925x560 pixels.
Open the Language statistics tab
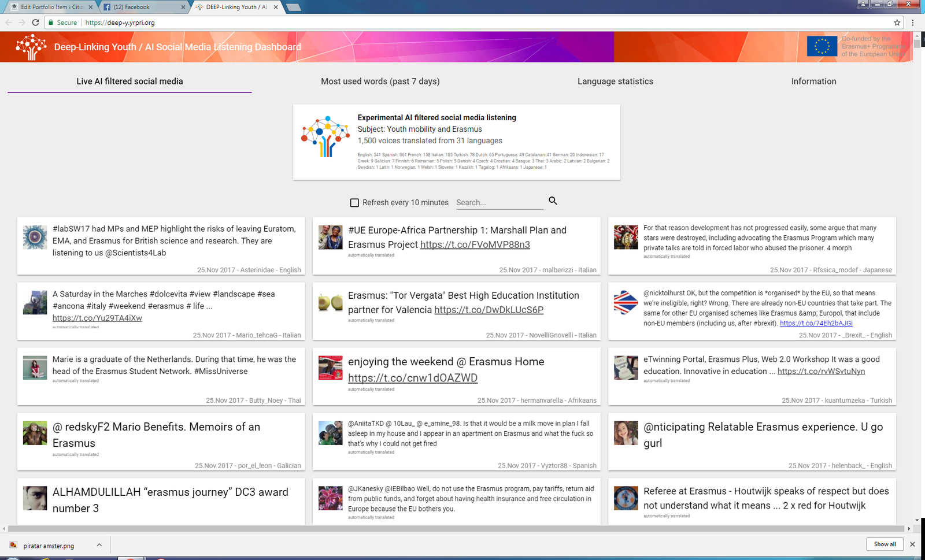click(x=615, y=81)
